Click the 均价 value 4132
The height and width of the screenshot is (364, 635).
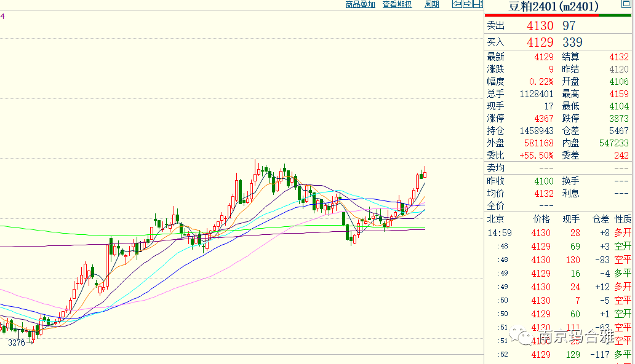point(543,194)
